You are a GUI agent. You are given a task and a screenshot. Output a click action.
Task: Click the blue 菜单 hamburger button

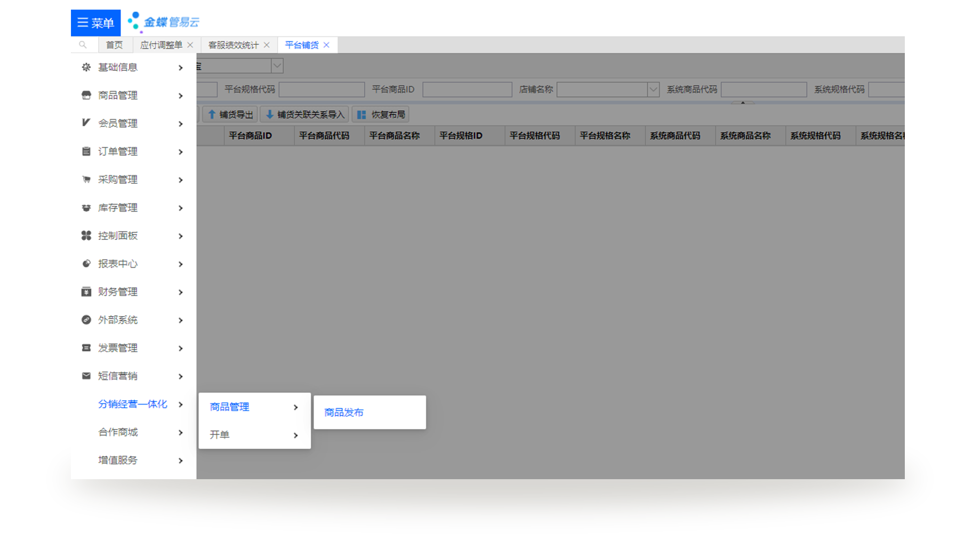point(95,22)
